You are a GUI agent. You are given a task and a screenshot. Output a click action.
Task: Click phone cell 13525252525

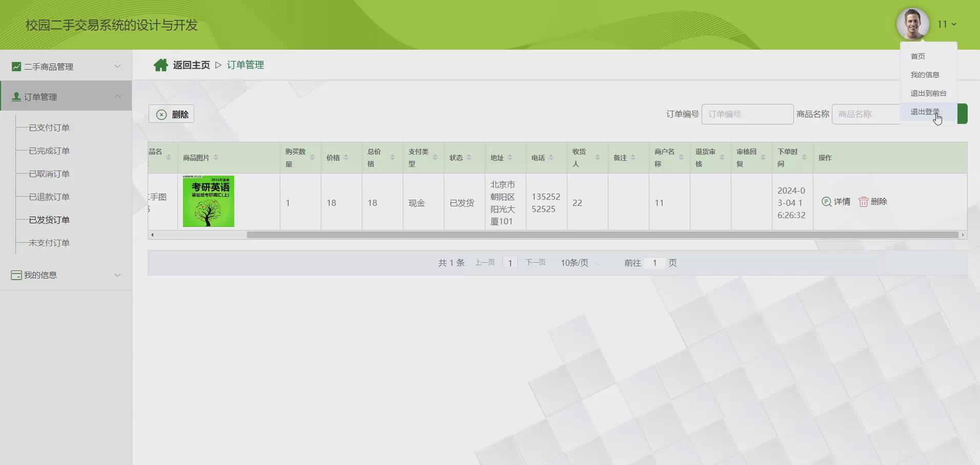546,203
